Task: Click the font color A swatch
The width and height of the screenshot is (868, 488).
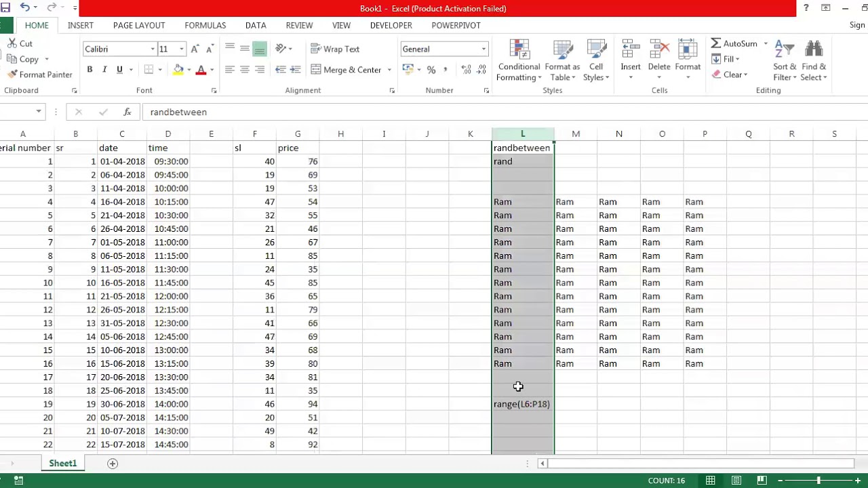Action: [x=201, y=70]
